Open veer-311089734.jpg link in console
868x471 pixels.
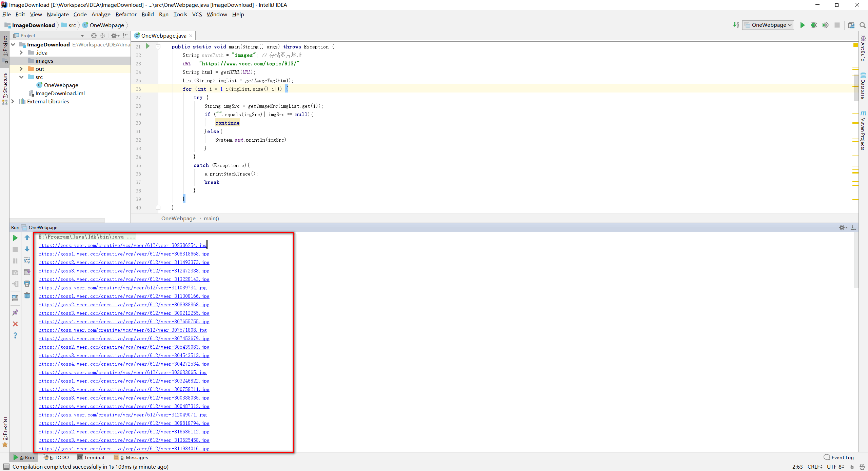coord(122,288)
